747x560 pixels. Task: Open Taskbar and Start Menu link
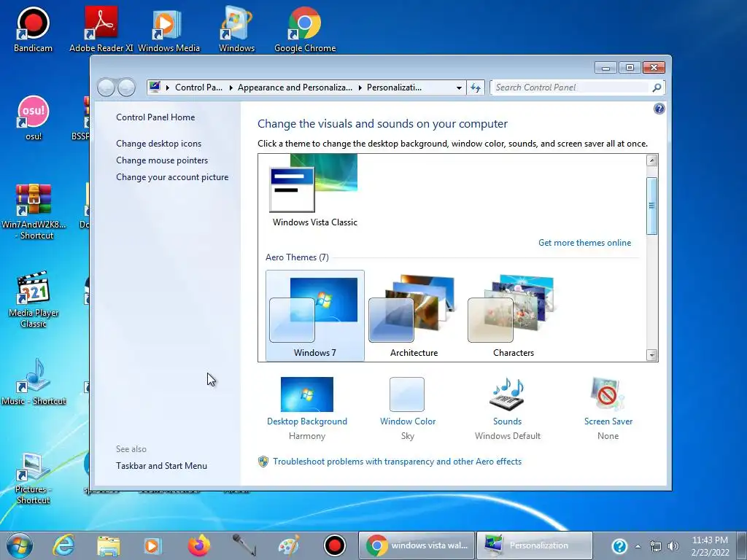click(161, 466)
